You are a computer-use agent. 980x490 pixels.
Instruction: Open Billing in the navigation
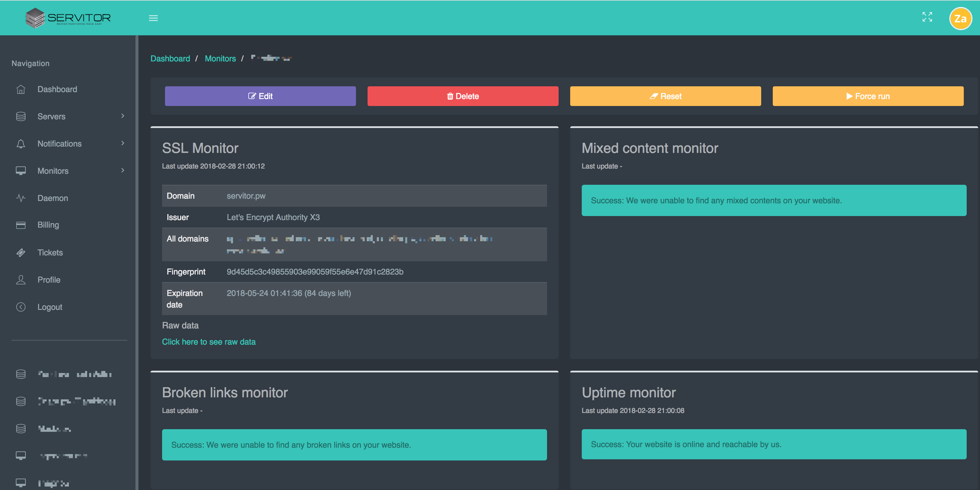coord(48,225)
